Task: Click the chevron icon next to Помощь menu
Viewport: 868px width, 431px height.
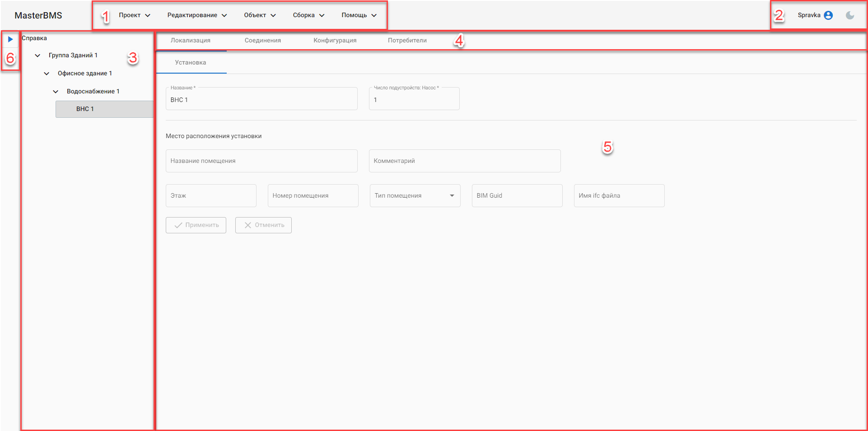Action: pos(373,15)
